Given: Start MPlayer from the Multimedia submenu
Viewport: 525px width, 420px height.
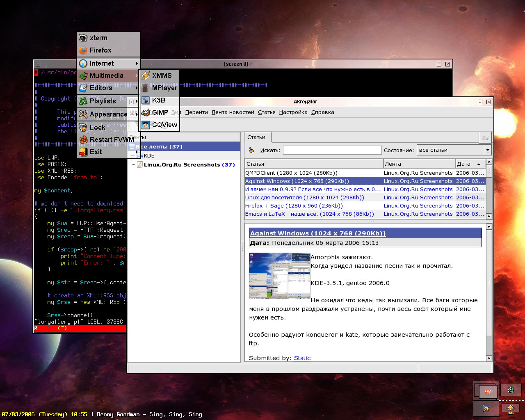Looking at the screenshot, I should coord(160,88).
